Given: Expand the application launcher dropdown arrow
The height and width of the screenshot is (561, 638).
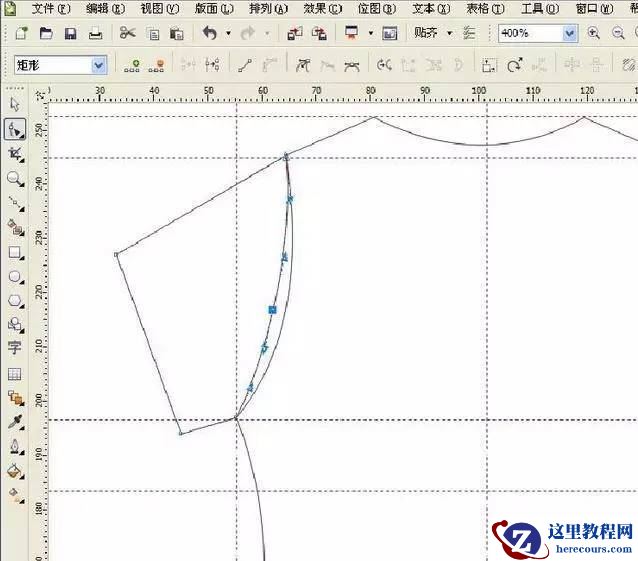Looking at the screenshot, I should click(x=371, y=33).
